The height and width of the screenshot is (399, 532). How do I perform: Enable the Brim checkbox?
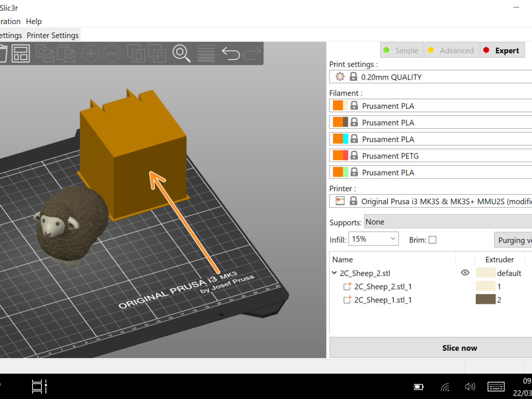coord(433,240)
